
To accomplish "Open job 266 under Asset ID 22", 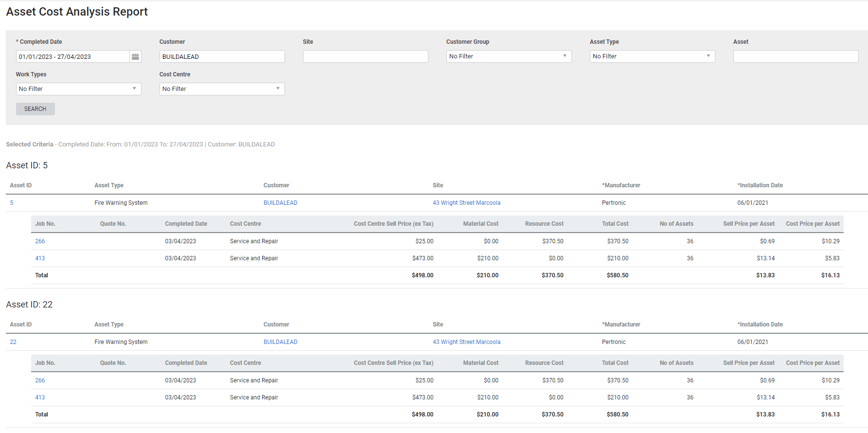I will pos(40,380).
